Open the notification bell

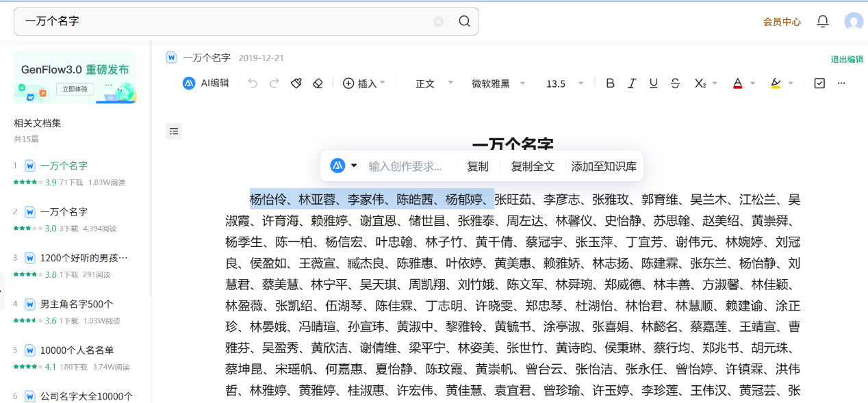point(823,21)
